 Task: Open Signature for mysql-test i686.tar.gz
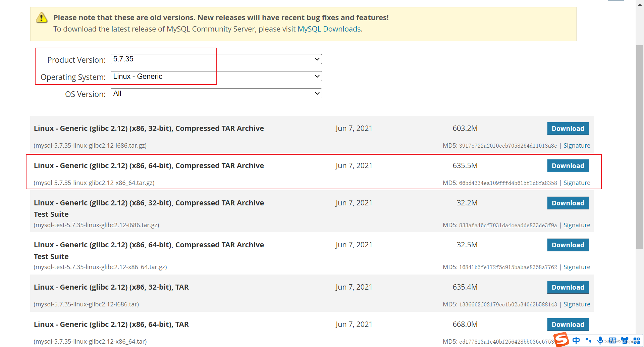577,225
